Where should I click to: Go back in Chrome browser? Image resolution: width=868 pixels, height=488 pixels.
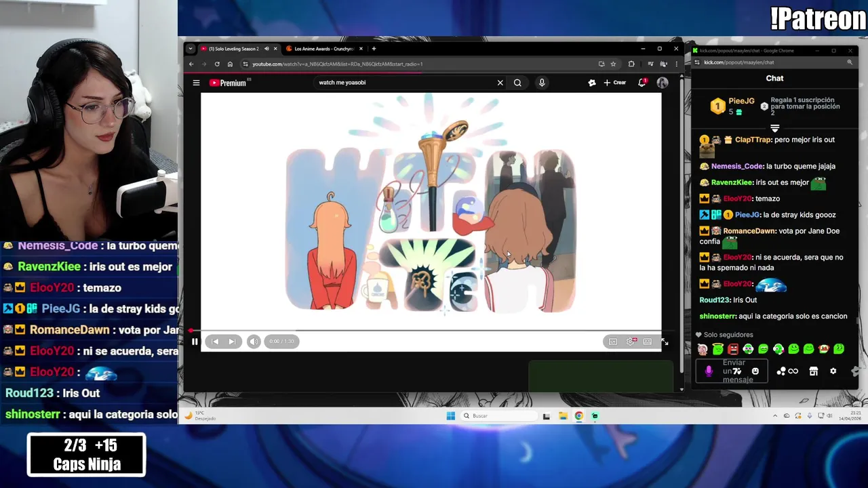pos(191,64)
